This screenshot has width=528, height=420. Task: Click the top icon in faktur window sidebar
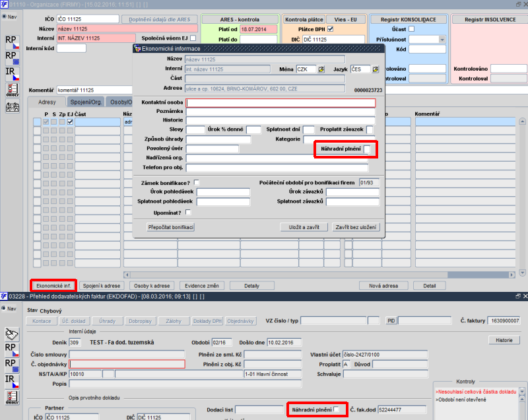point(12,334)
